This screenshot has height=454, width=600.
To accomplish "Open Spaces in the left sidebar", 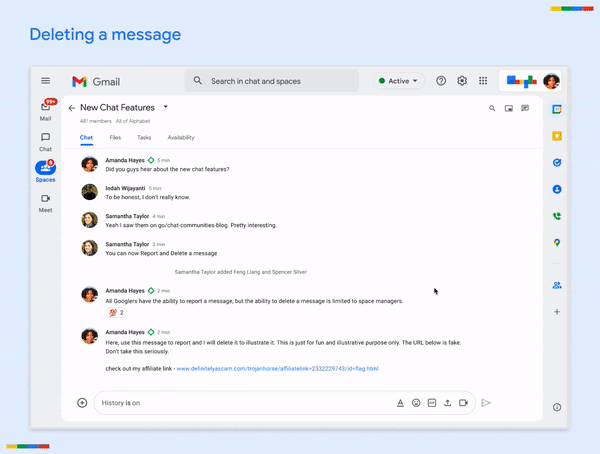I will tap(46, 171).
